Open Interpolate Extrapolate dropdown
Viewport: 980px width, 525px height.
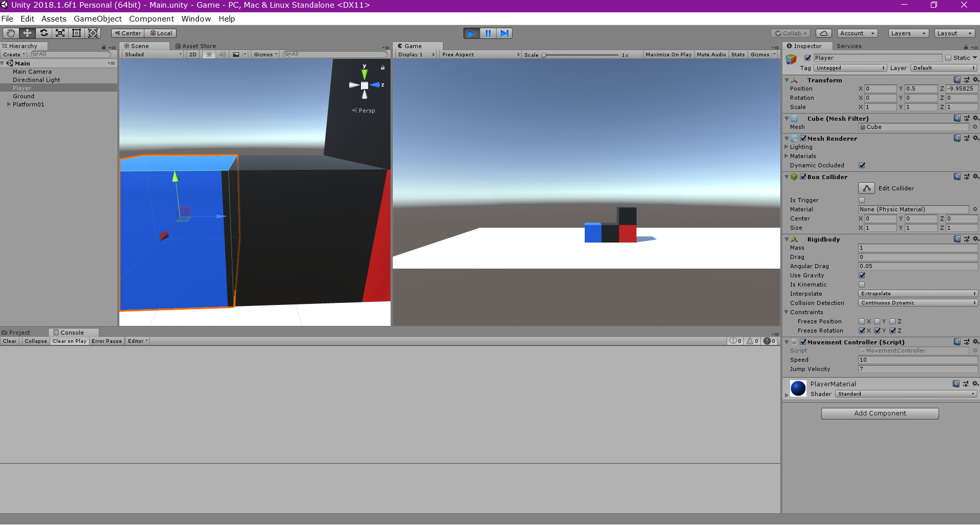[918, 294]
